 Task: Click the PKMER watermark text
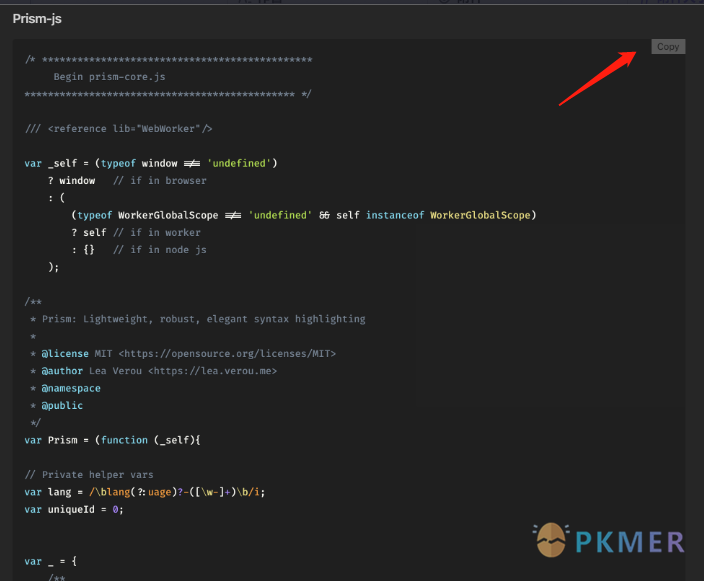click(630, 541)
